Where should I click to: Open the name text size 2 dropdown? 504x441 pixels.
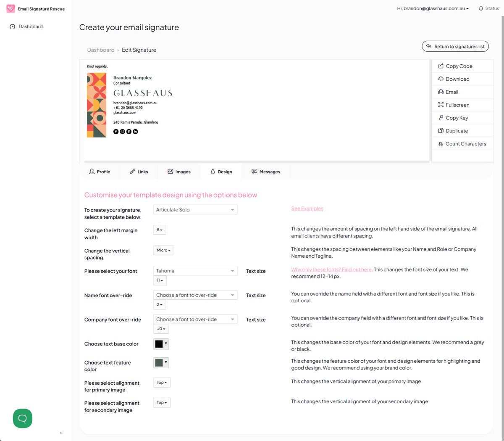click(x=160, y=304)
